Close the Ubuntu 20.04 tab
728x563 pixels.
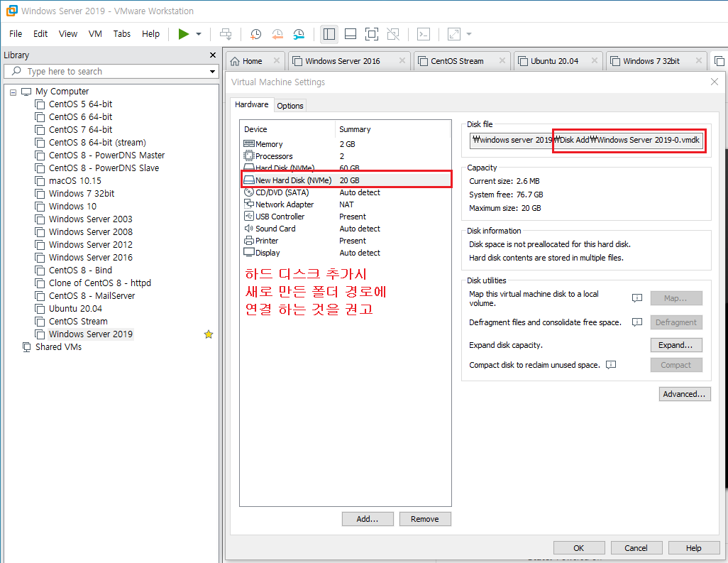[595, 60]
